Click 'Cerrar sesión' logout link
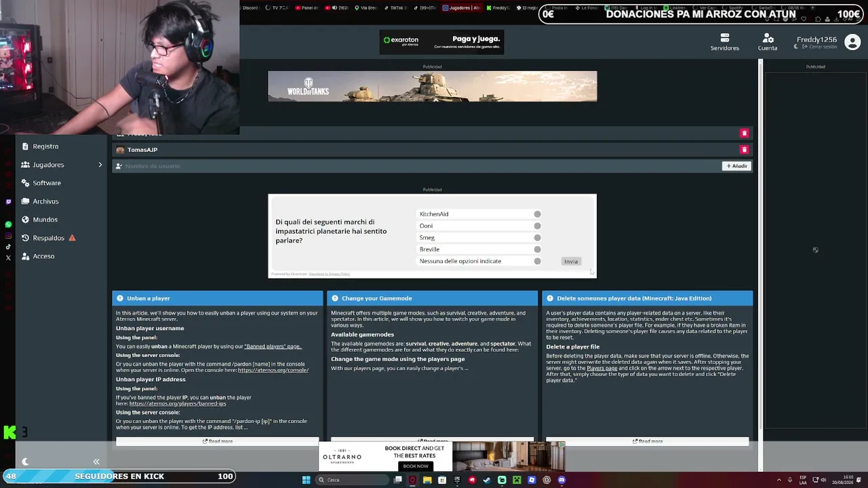The height and width of the screenshot is (488, 868). 819,47
